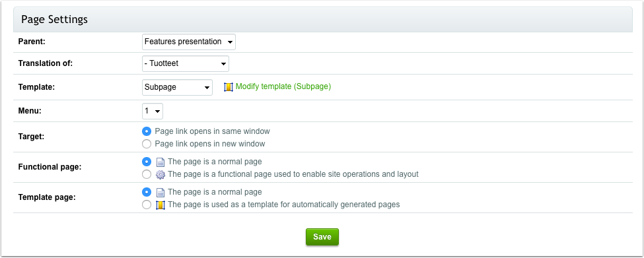The height and width of the screenshot is (258, 644).
Task: Choose functional page radio for site operations
Action: [146, 174]
